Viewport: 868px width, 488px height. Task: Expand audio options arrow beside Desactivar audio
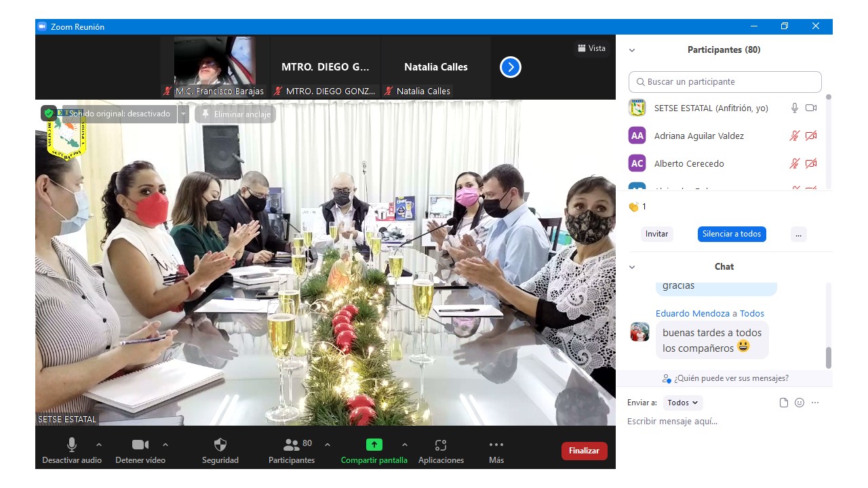click(x=99, y=445)
